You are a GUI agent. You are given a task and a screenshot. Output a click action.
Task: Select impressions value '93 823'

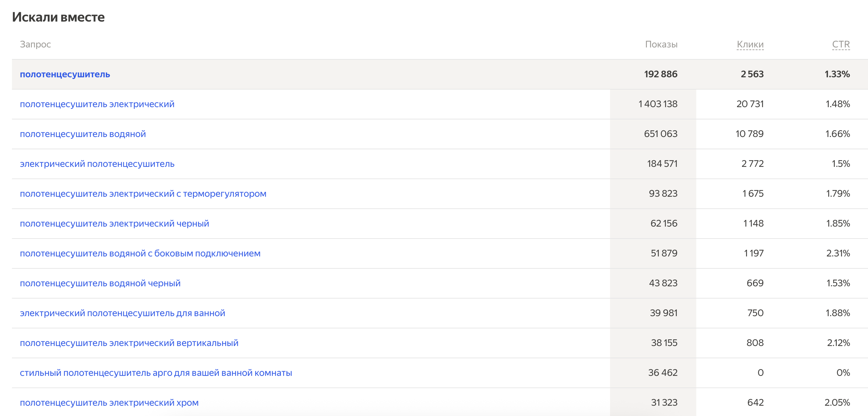click(x=663, y=194)
